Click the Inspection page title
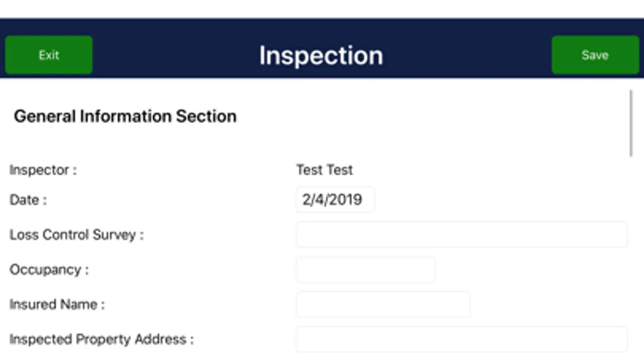644x362 pixels. point(321,55)
